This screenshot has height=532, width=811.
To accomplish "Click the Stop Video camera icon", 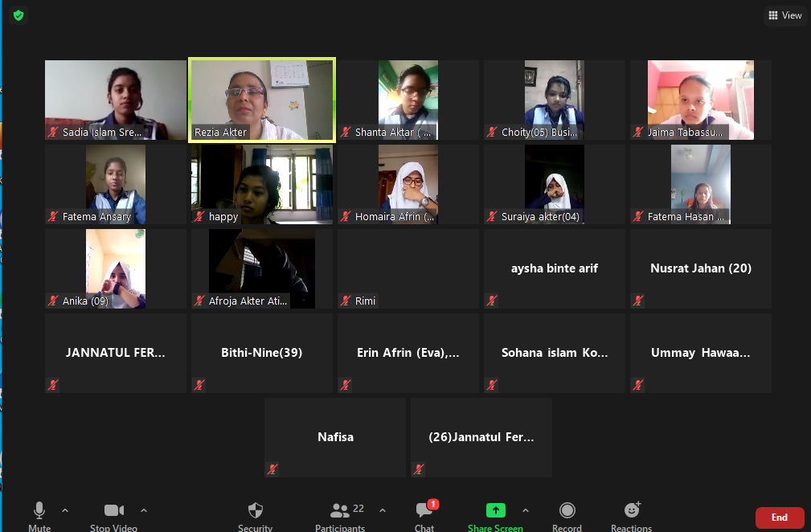I will tap(114, 510).
